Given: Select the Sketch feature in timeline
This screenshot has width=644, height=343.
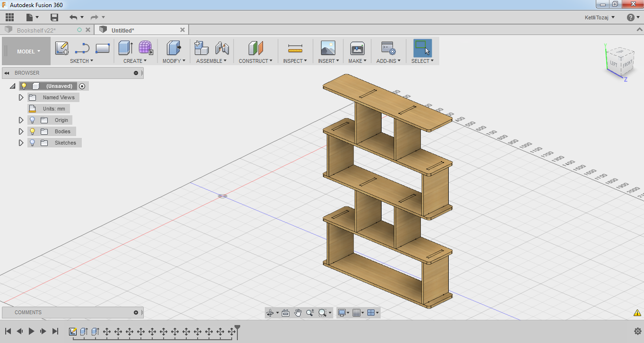Looking at the screenshot, I should click(73, 332).
